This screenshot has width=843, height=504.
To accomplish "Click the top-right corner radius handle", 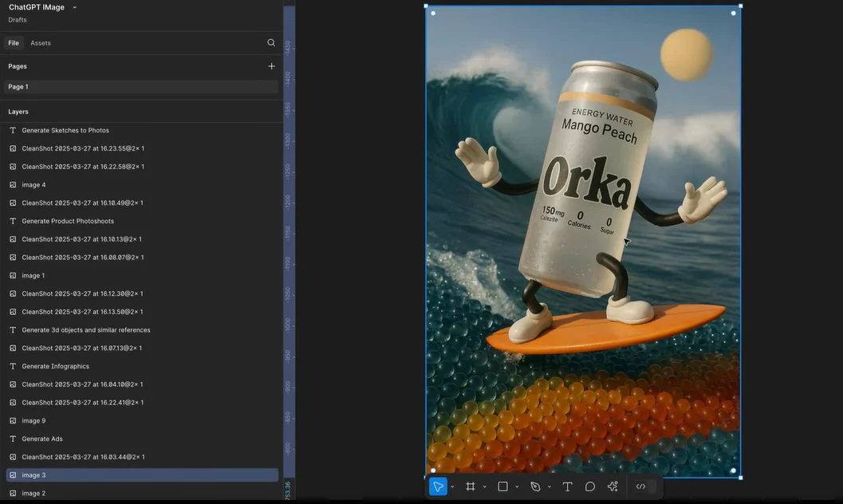I will pos(733,14).
